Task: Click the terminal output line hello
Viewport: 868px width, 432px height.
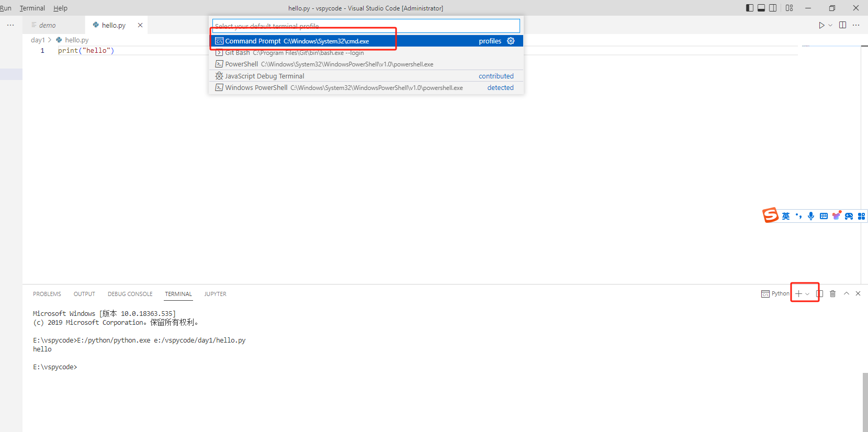Action: [x=42, y=349]
